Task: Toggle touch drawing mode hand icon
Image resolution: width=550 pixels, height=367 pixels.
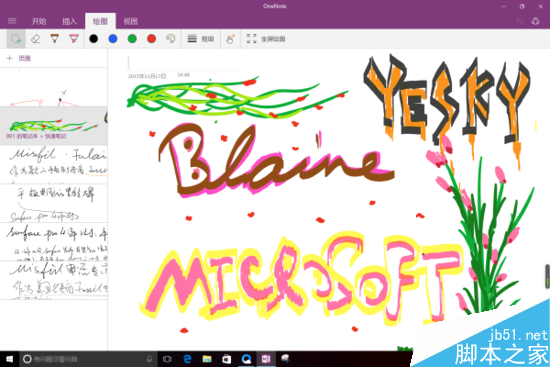Action: point(230,39)
